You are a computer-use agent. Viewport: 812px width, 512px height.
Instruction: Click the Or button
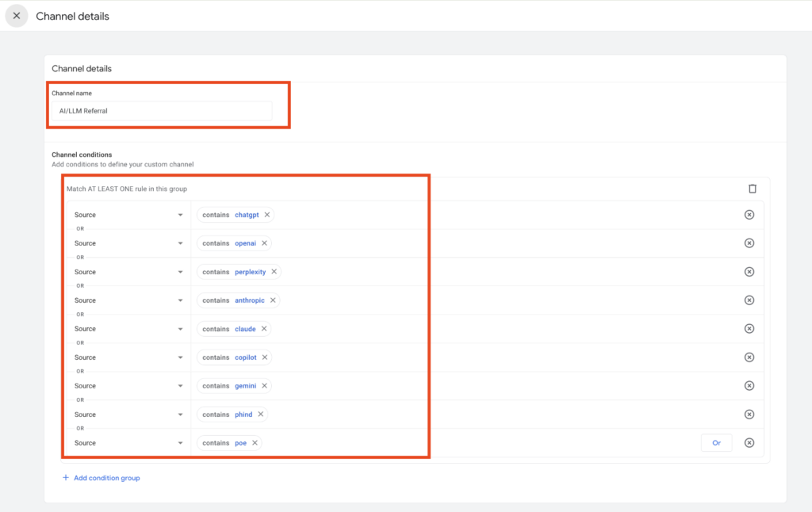click(716, 443)
